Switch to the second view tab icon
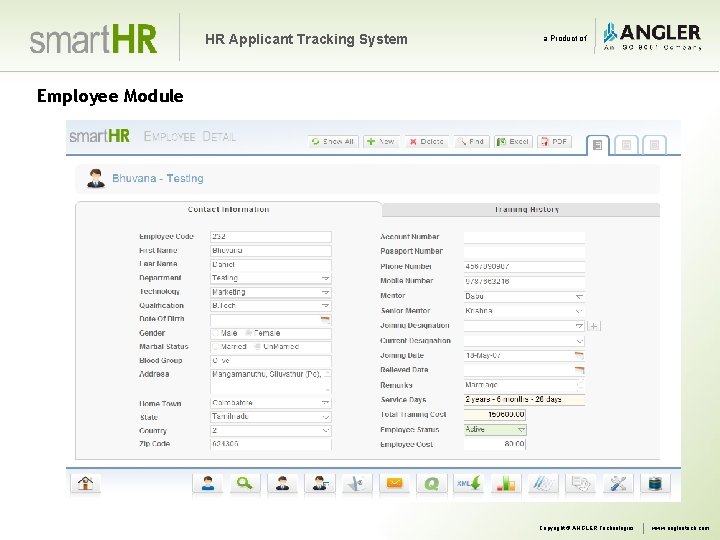Image resolution: width=720 pixels, height=540 pixels. 626,145
